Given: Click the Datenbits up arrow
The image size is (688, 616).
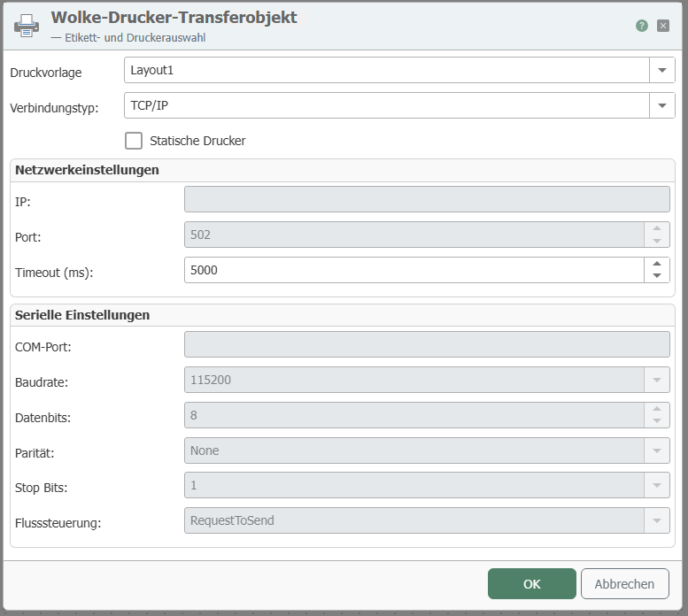Looking at the screenshot, I should click(656, 409).
